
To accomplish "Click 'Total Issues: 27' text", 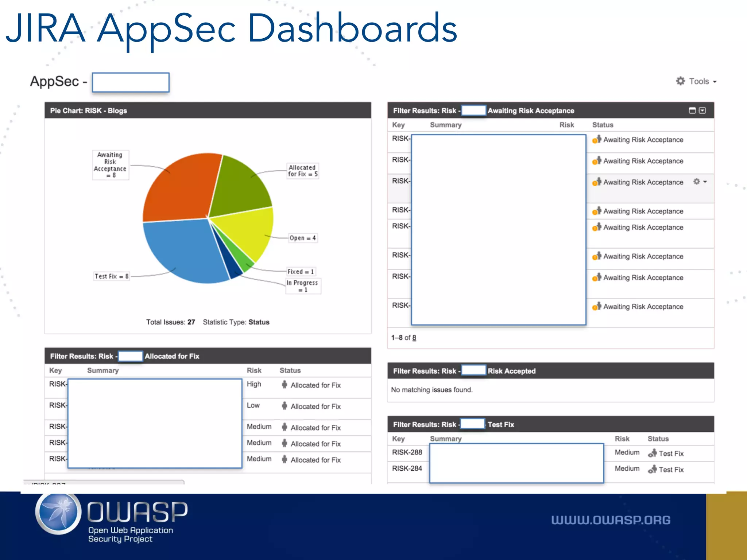I will coord(170,322).
